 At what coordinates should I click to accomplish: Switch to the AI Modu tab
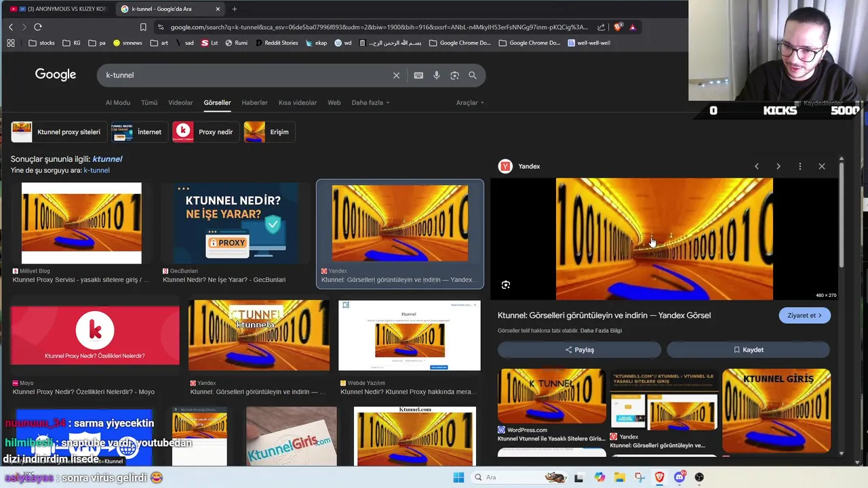pos(118,103)
